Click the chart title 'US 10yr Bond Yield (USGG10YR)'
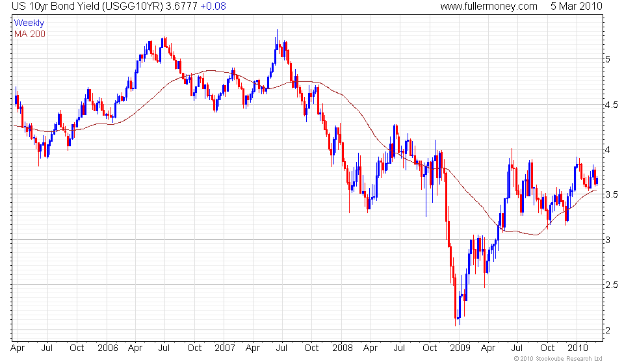 click(x=87, y=6)
